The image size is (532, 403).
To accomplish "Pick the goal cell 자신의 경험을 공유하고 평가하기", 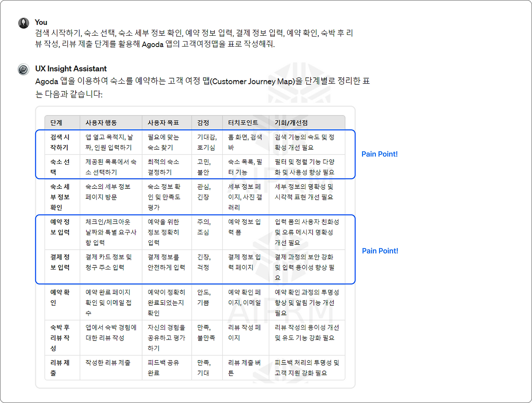I will [167, 338].
